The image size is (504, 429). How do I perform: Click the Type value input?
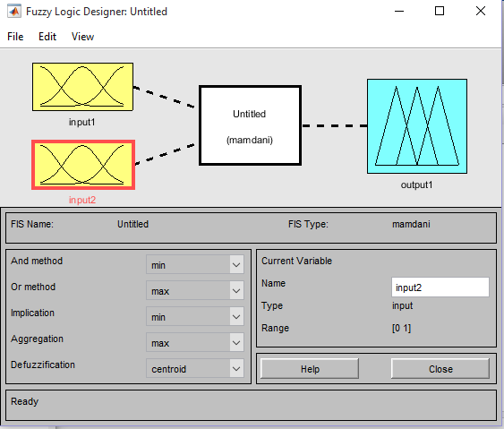point(403,305)
